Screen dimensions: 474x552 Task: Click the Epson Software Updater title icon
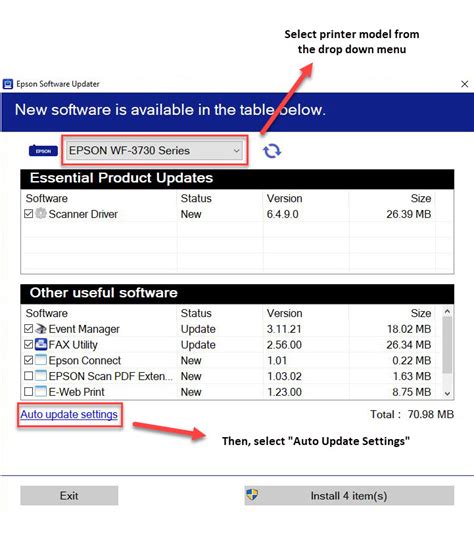point(8,84)
